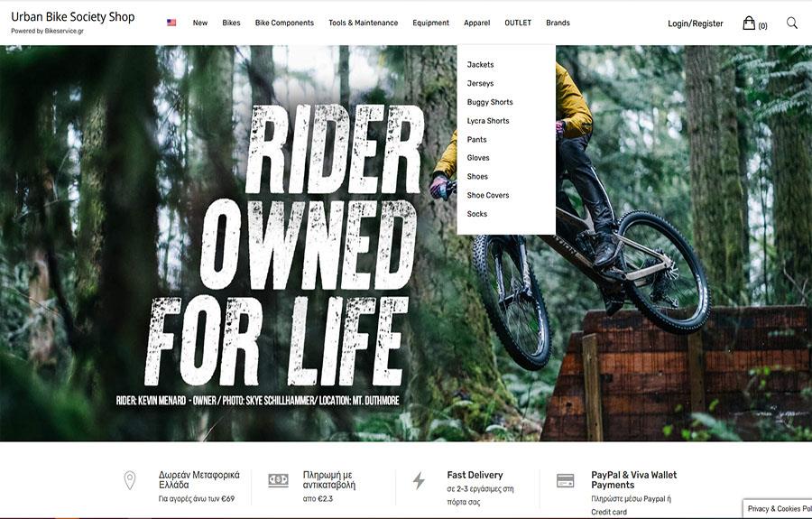Open the Tools & Maintenance menu
Viewport: 812px width, 519px height.
point(363,23)
